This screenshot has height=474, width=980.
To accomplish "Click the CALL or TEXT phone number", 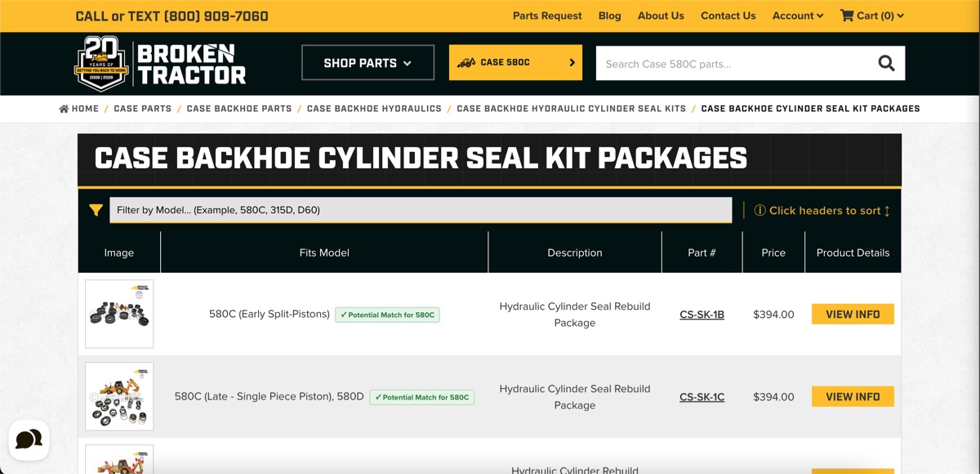I will tap(171, 16).
